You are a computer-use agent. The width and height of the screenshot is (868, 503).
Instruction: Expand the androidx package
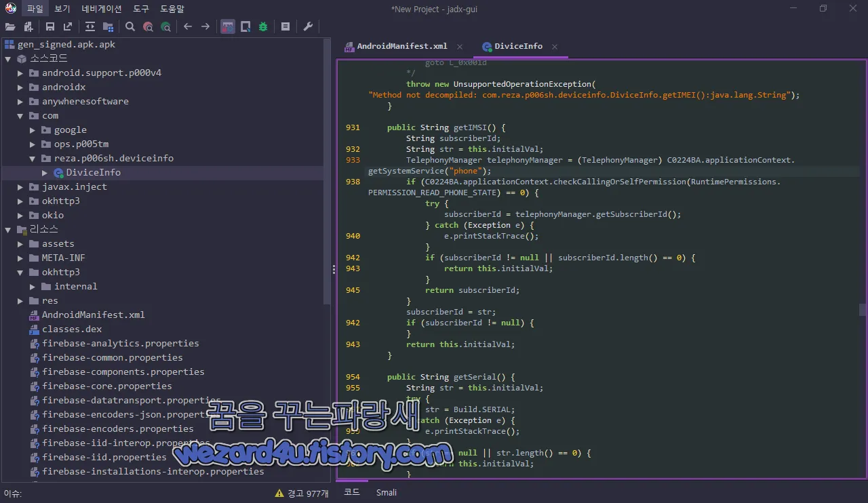pos(20,87)
